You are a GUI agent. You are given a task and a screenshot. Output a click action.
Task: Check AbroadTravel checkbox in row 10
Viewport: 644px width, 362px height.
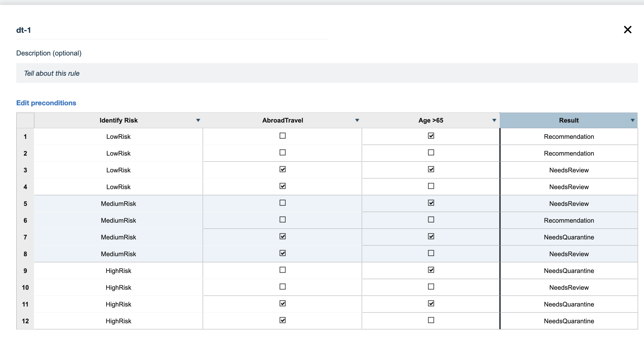coord(283,287)
